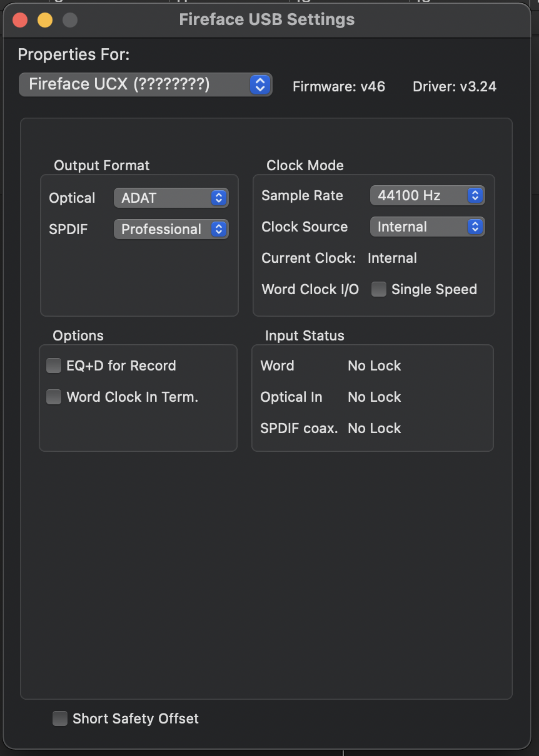Open the Fireface UCX device dropdown
This screenshot has height=756, width=539.
point(145,84)
